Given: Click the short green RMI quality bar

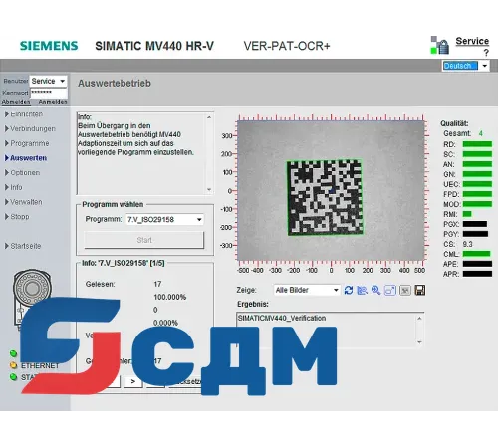Looking at the screenshot, I should click(467, 214).
